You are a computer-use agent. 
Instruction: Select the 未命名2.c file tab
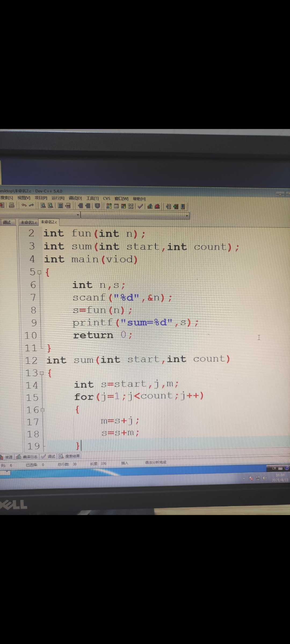tap(49, 222)
